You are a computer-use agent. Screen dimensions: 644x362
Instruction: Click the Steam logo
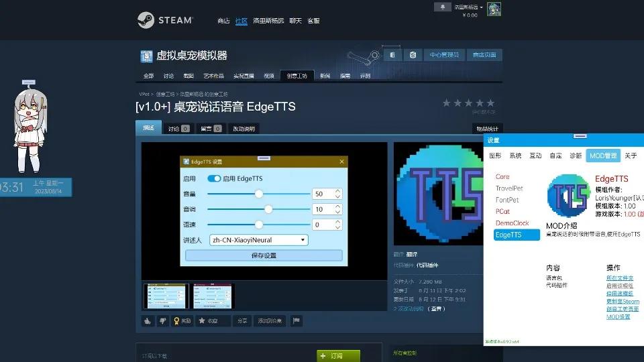tap(165, 20)
